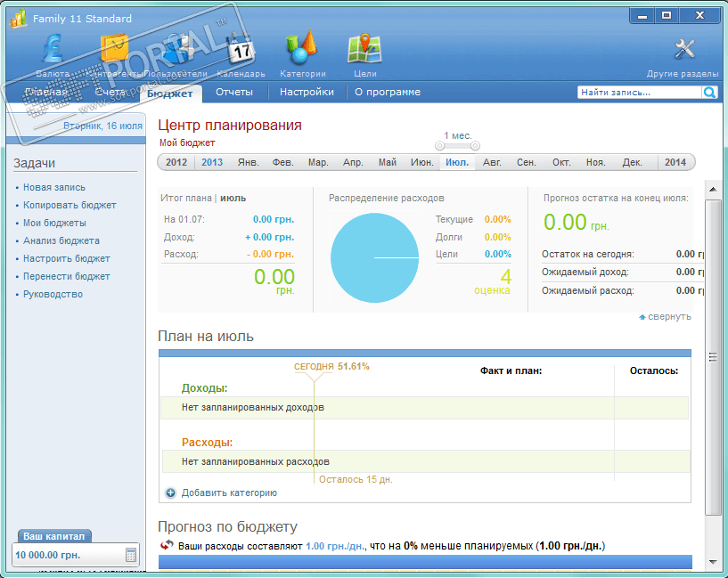Select year 2012 in timeline
Screen dimensions: 728x578
coord(176,162)
